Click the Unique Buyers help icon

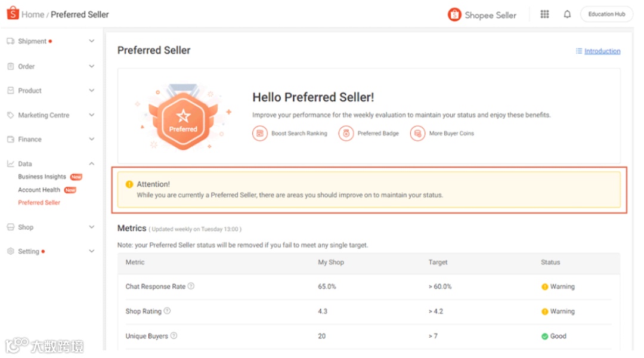point(174,336)
